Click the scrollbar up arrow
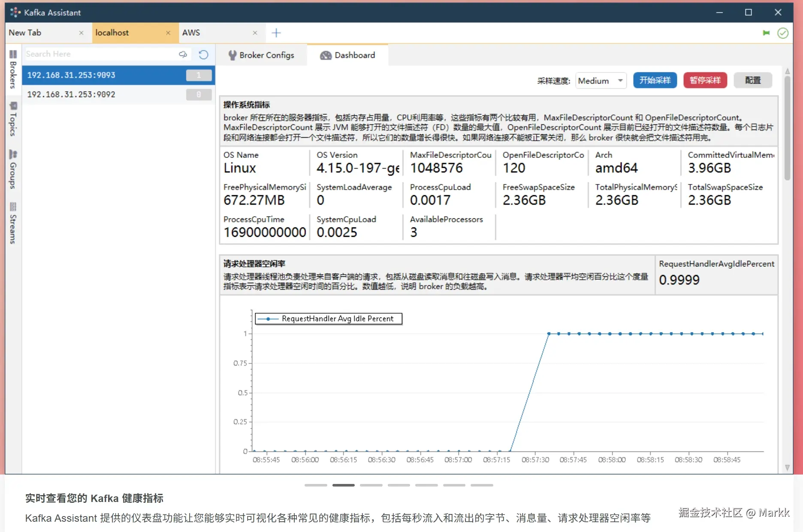The width and height of the screenshot is (803, 532). 787,71
